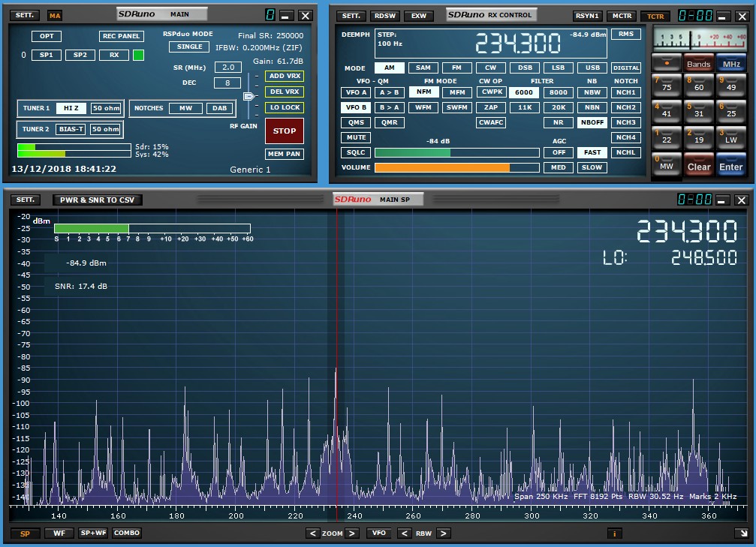This screenshot has height=547, width=756.
Task: Select VFO B in RX Control
Action: [x=357, y=107]
